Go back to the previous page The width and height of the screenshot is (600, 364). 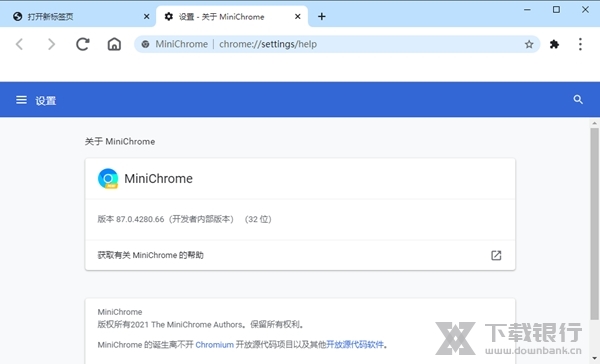20,44
